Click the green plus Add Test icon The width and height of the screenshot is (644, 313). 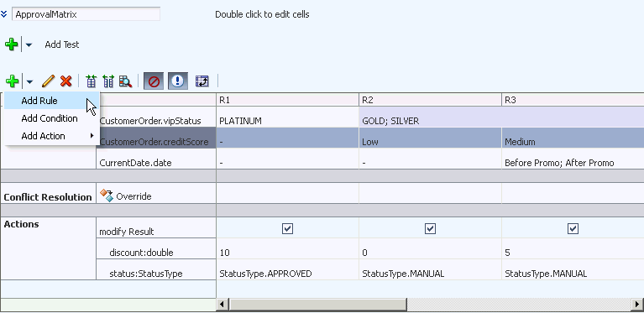pyautogui.click(x=12, y=44)
